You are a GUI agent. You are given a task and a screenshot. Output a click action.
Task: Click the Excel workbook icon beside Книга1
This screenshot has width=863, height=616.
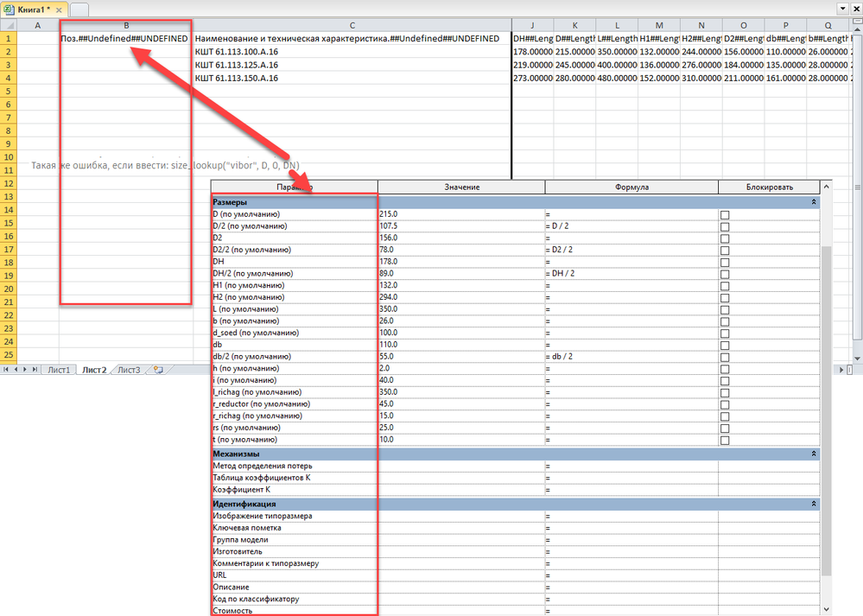9,10
